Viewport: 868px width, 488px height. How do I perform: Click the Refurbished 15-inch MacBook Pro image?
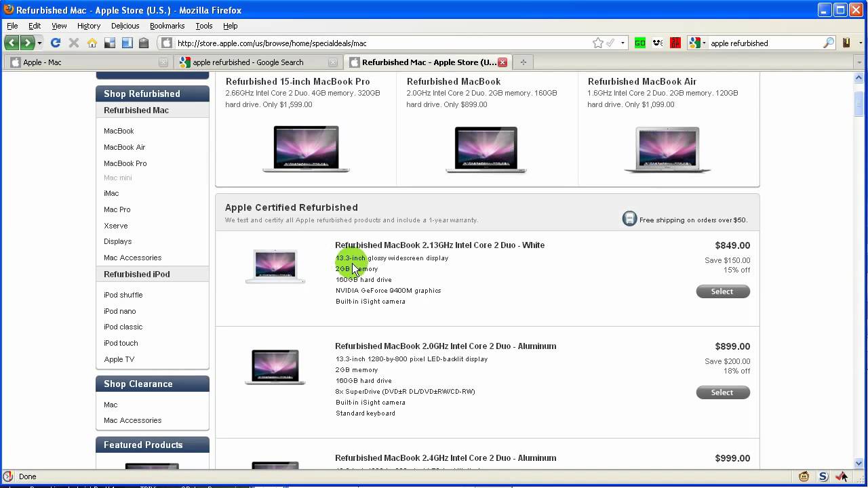tap(306, 149)
